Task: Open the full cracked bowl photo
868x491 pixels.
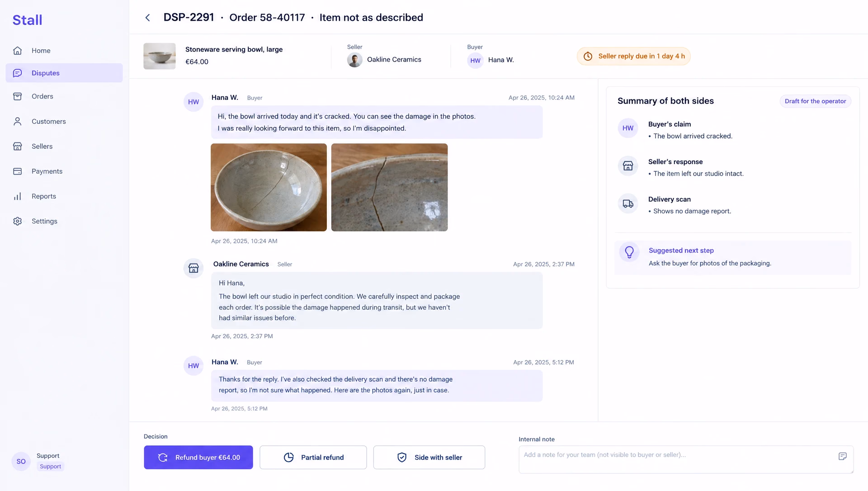Action: pyautogui.click(x=269, y=187)
